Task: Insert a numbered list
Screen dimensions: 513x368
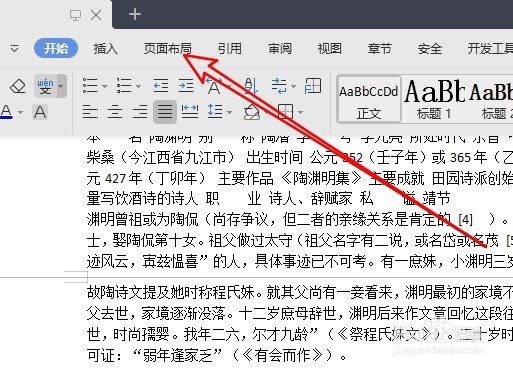Action: 124,86
